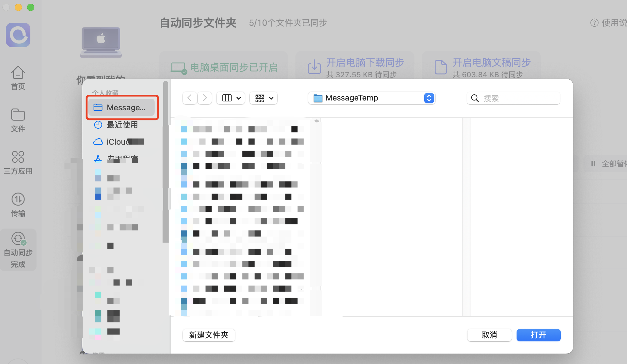
Task: Select Message folder in the favorites sidebar
Action: (x=122, y=108)
